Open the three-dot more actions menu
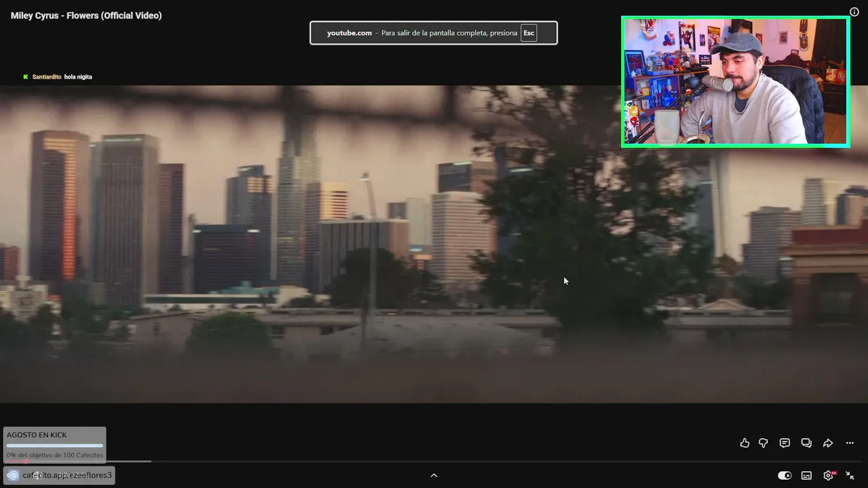Image resolution: width=868 pixels, height=488 pixels. coord(850,443)
